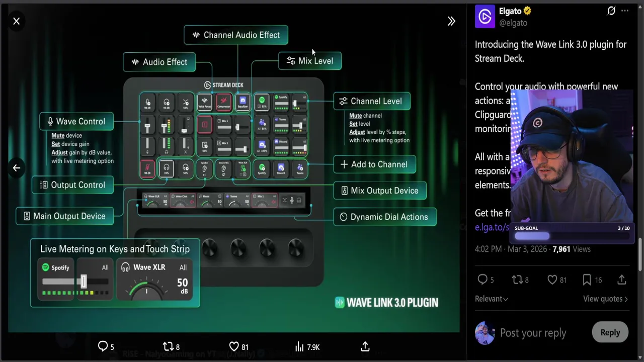Viewport: 644px width, 362px height.
Task: Click the Reply button
Action: (610, 332)
